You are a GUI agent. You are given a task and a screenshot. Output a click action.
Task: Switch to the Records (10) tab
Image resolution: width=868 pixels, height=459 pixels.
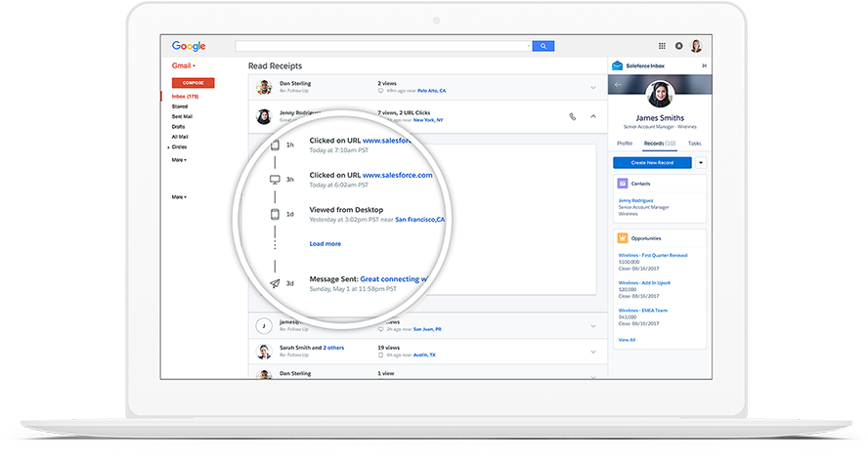[659, 144]
